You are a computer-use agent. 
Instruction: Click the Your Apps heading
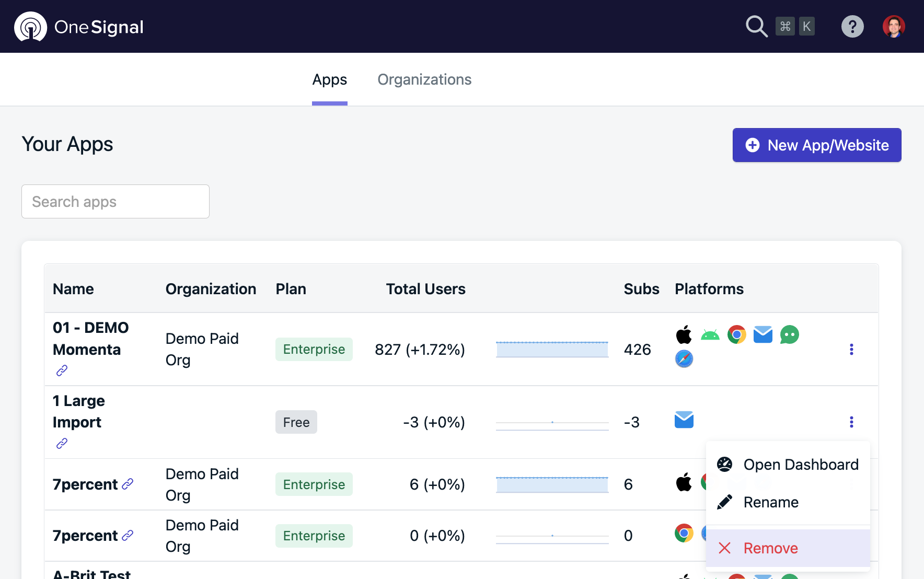point(67,144)
